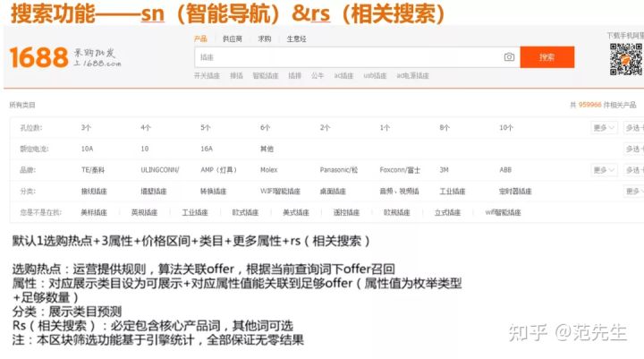Click the 开关插座 suggested keyword

point(207,76)
